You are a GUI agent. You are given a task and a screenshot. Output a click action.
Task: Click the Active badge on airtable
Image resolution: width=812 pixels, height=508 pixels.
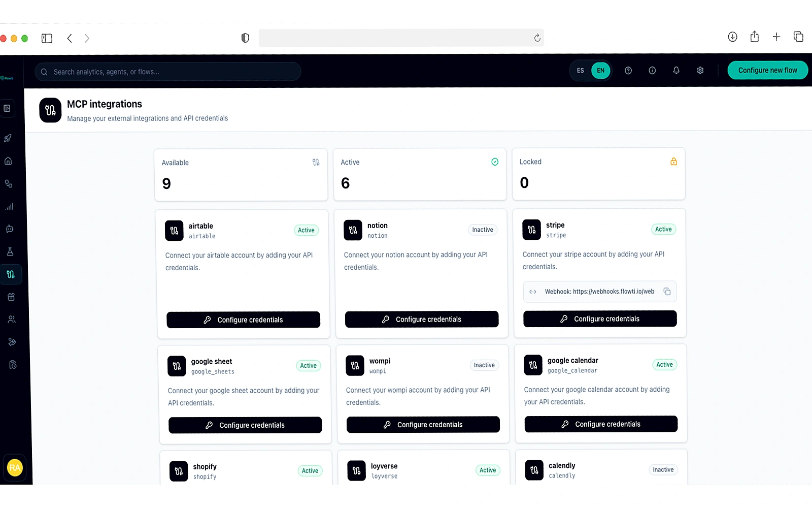306,230
